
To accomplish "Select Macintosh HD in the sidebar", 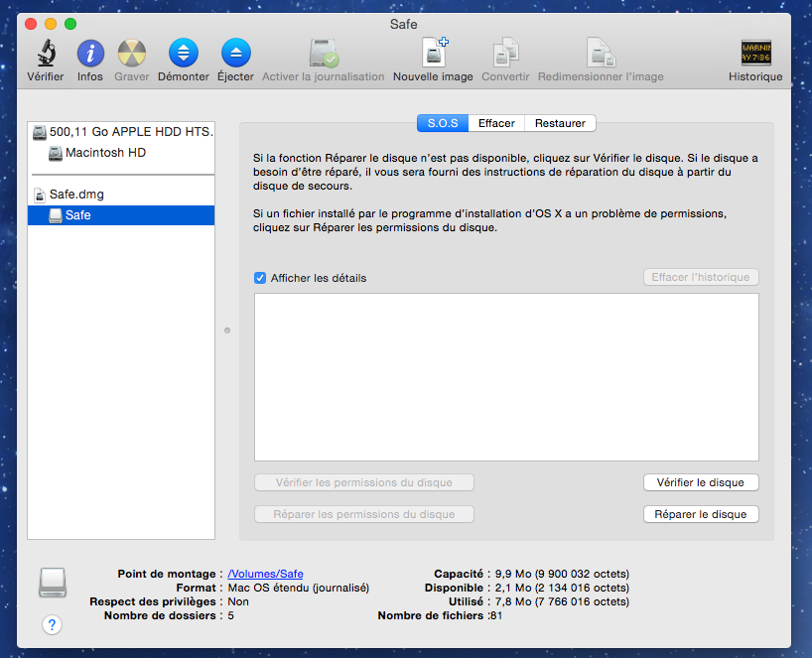I will (x=121, y=153).
